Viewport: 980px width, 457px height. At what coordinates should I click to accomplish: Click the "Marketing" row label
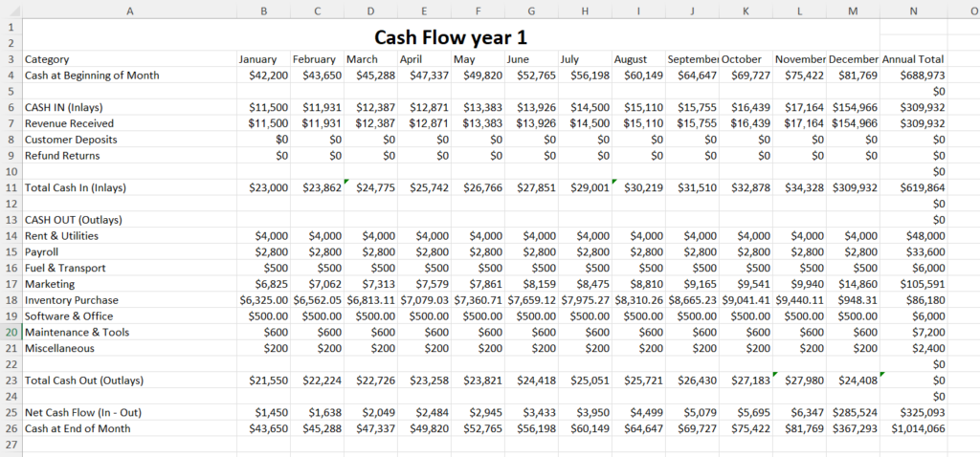coord(129,284)
